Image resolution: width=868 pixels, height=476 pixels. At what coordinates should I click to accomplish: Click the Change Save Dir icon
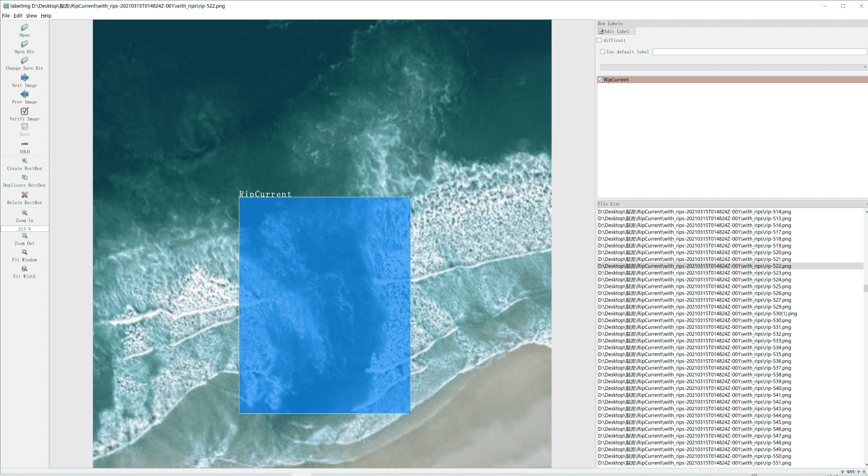(24, 60)
